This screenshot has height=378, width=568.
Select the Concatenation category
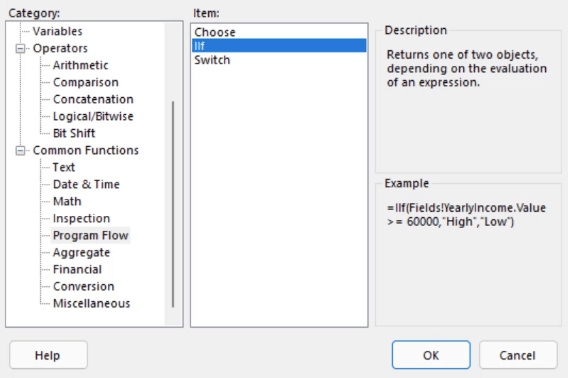[93, 99]
